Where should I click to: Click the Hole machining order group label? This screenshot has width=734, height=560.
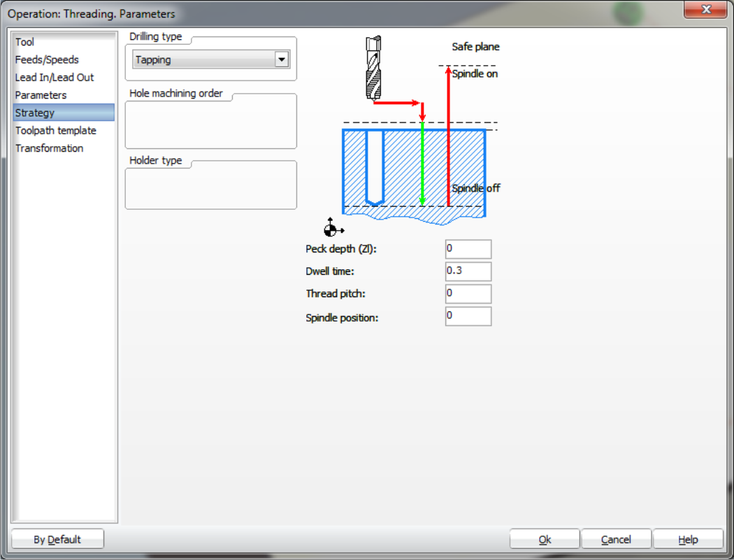pyautogui.click(x=176, y=94)
